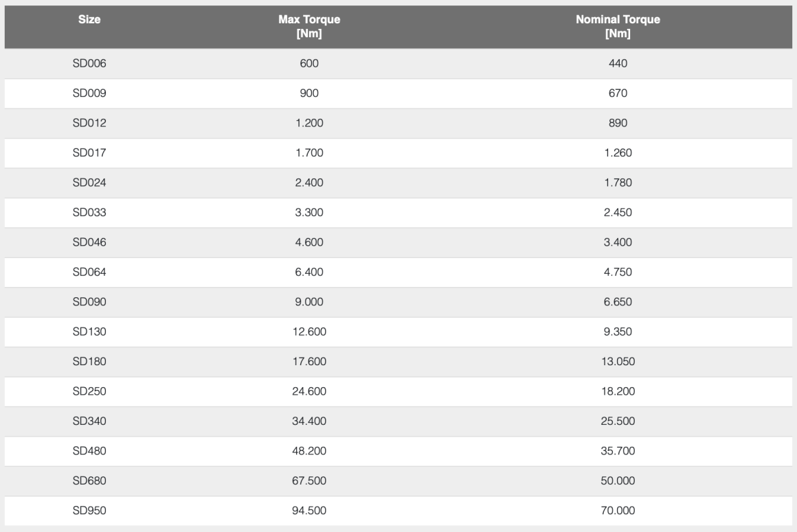Click max torque value 94.500
This screenshot has height=532, width=797.
pyautogui.click(x=309, y=511)
